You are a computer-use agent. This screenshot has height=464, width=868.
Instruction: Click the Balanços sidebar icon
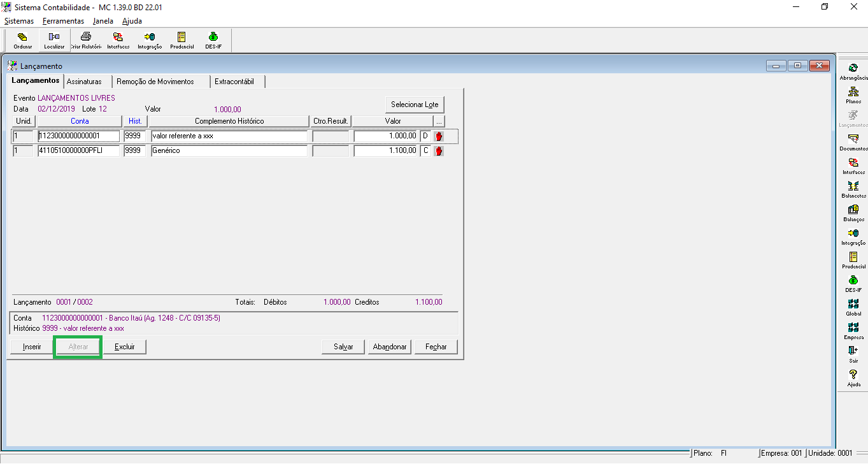coord(853,213)
